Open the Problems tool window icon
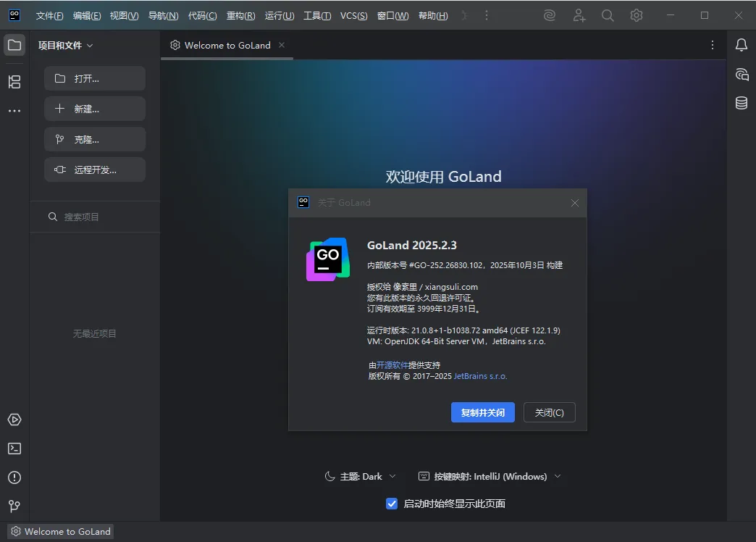 tap(14, 478)
